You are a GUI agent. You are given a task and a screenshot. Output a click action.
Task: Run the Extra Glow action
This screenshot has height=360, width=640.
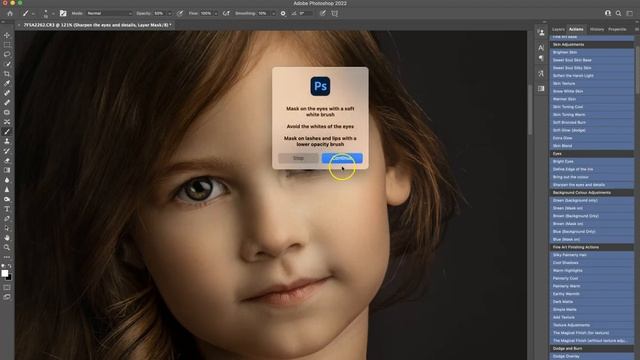pyautogui.click(x=591, y=138)
